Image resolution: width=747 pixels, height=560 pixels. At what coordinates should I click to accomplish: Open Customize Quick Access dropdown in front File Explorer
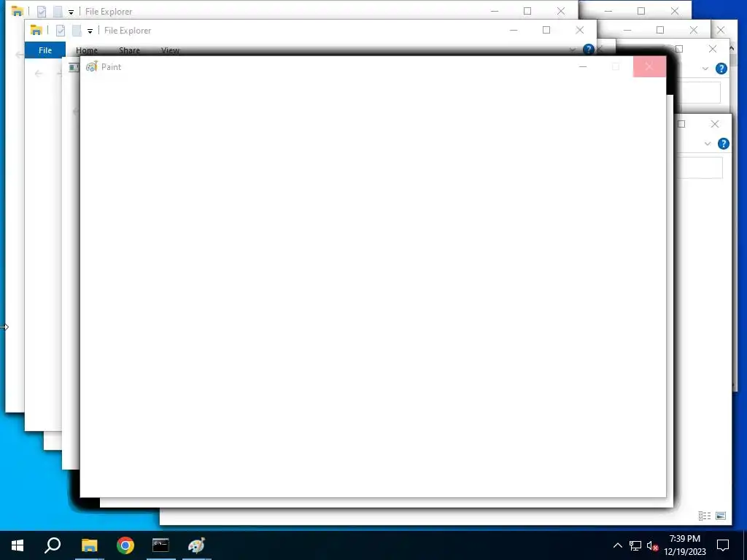pos(90,31)
